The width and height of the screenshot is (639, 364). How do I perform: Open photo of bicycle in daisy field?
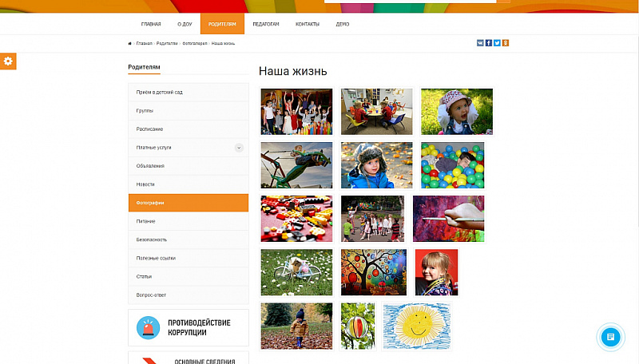coord(296,272)
